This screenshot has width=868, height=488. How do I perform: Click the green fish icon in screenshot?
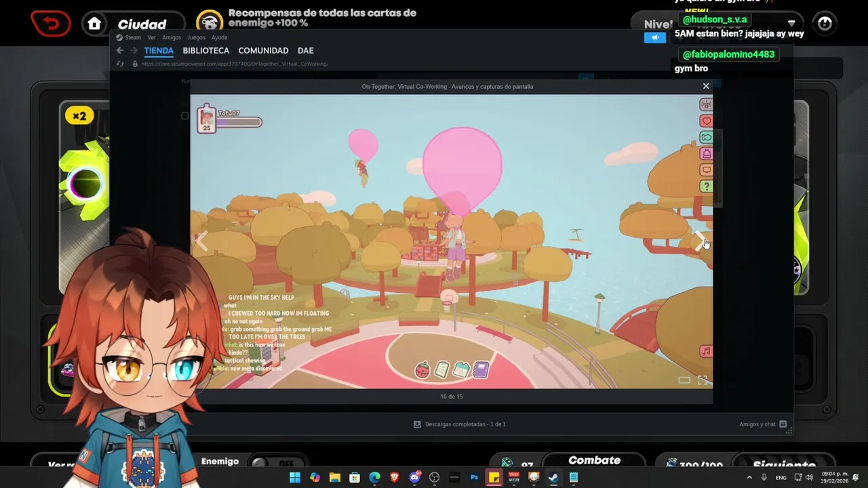(x=706, y=137)
